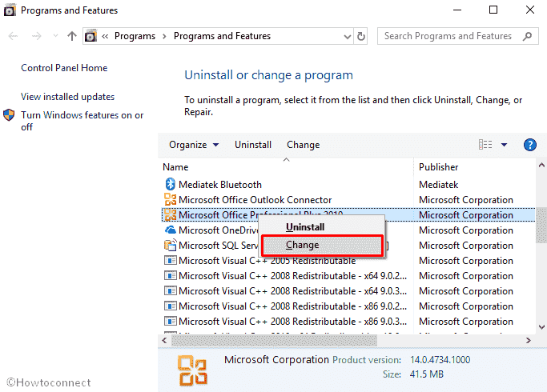Open View installed updates link
This screenshot has height=392, width=547.
pos(68,97)
